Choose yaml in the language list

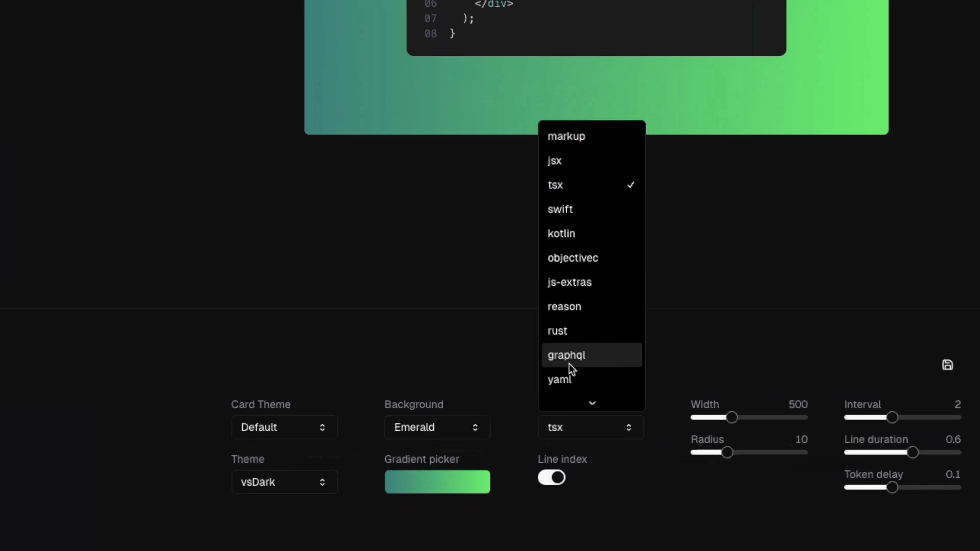592,380
